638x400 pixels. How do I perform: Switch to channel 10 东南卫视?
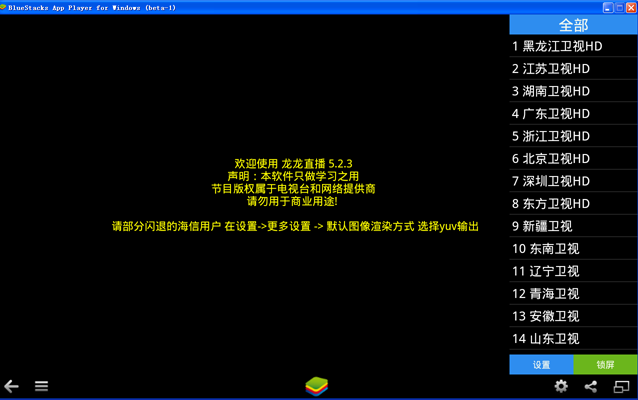point(573,249)
